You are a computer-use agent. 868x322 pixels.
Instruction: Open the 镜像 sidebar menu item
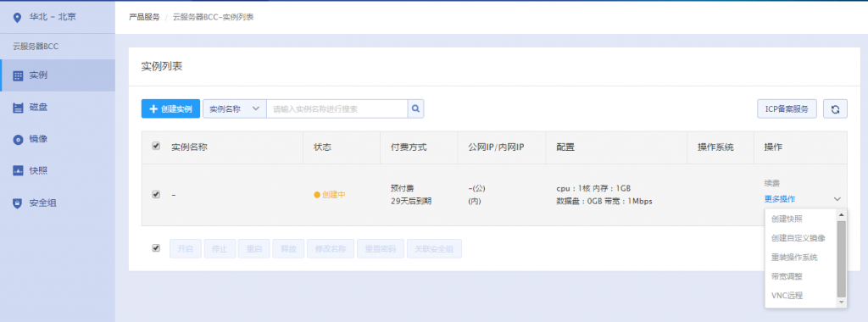click(58, 140)
